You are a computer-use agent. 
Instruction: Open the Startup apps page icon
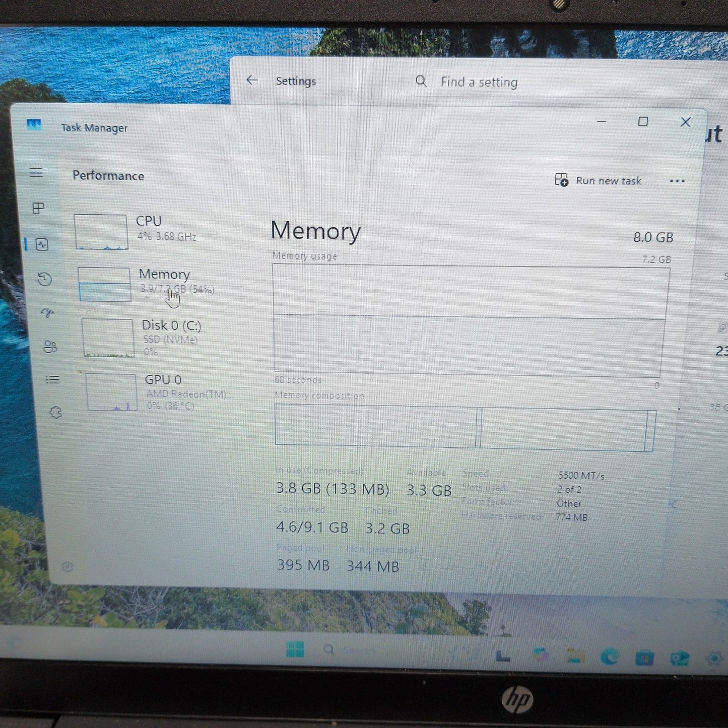coord(47,313)
